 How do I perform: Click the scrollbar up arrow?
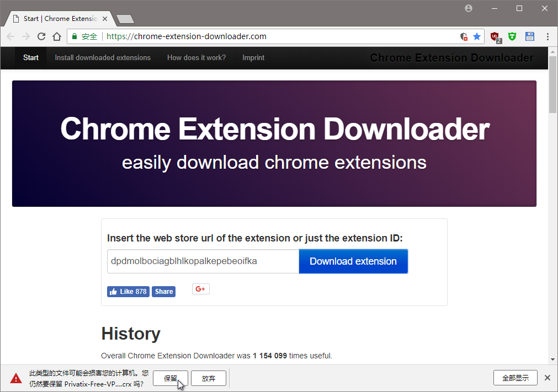(x=552, y=52)
